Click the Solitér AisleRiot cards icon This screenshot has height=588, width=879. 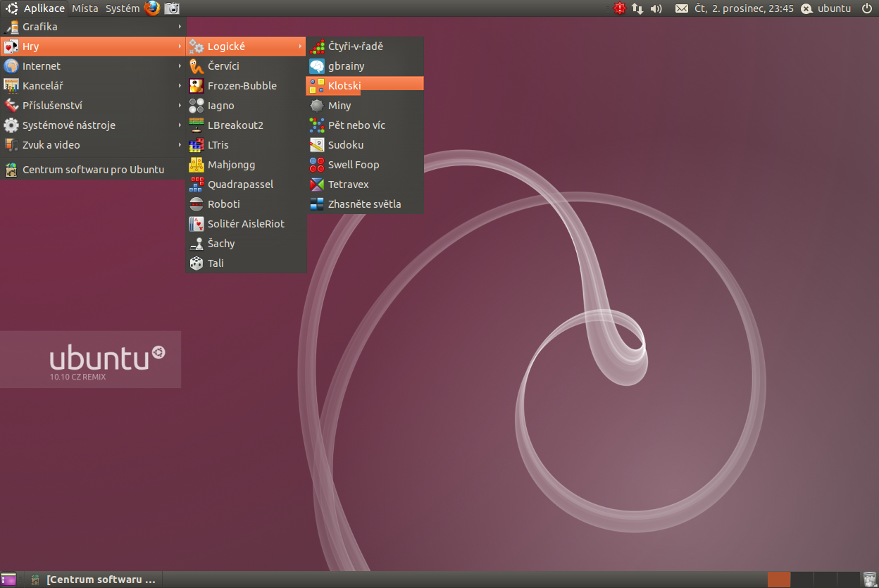tap(197, 224)
